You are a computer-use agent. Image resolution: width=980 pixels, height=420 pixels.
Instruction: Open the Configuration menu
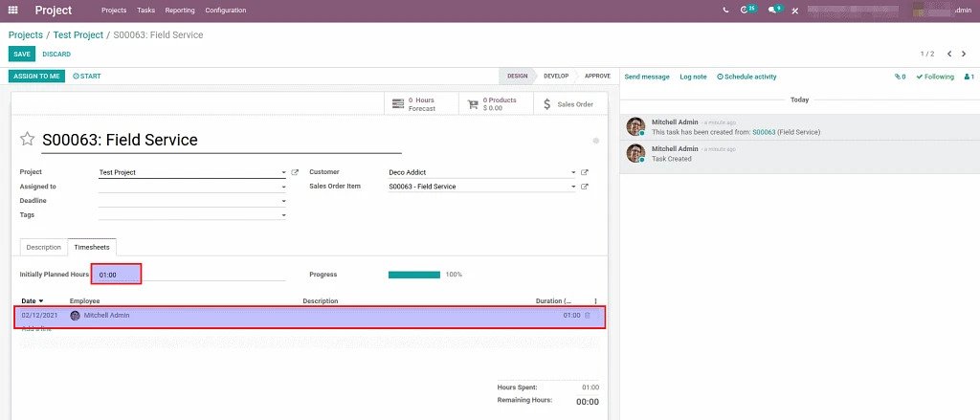226,11
